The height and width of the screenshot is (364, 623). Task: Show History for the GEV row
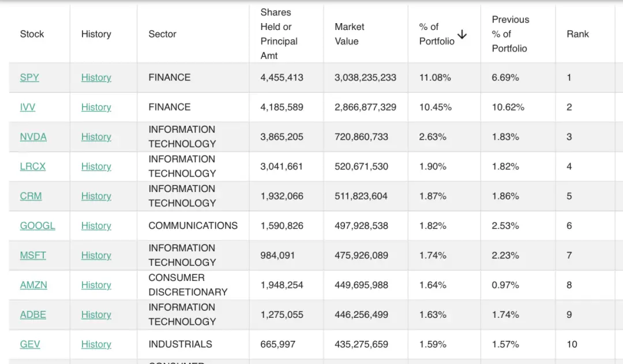tap(96, 344)
